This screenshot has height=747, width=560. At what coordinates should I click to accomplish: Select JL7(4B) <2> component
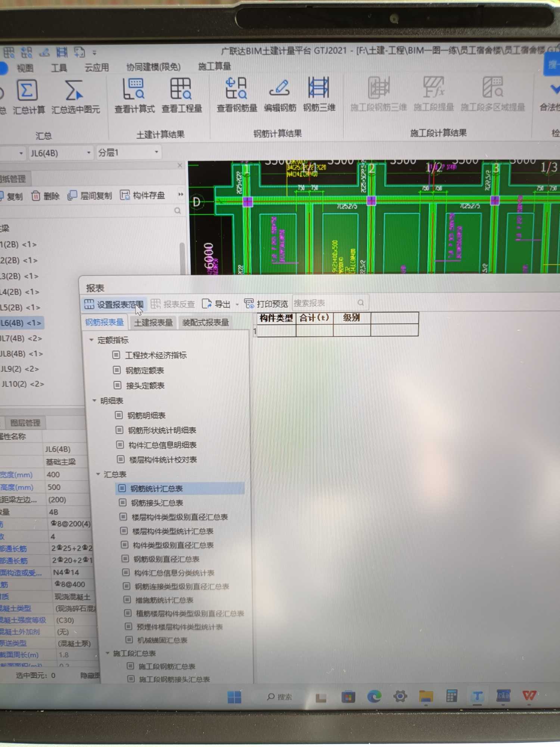21,338
